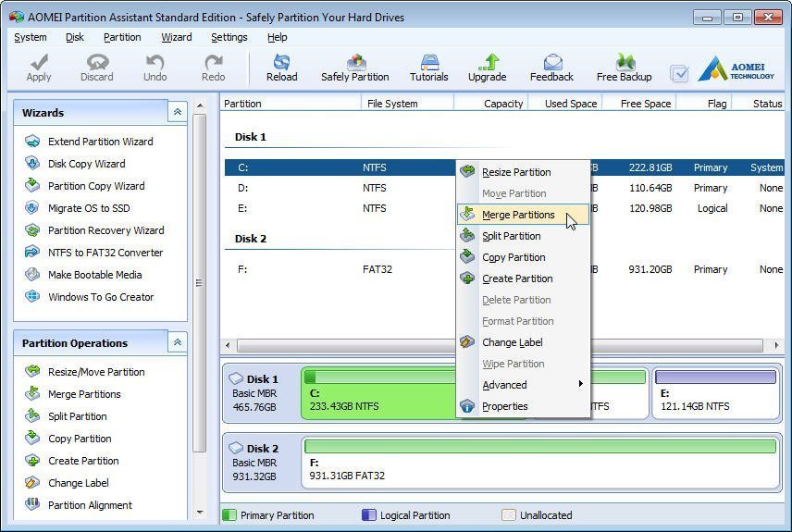The image size is (792, 532).
Task: Open the Settings menu
Action: (x=229, y=37)
